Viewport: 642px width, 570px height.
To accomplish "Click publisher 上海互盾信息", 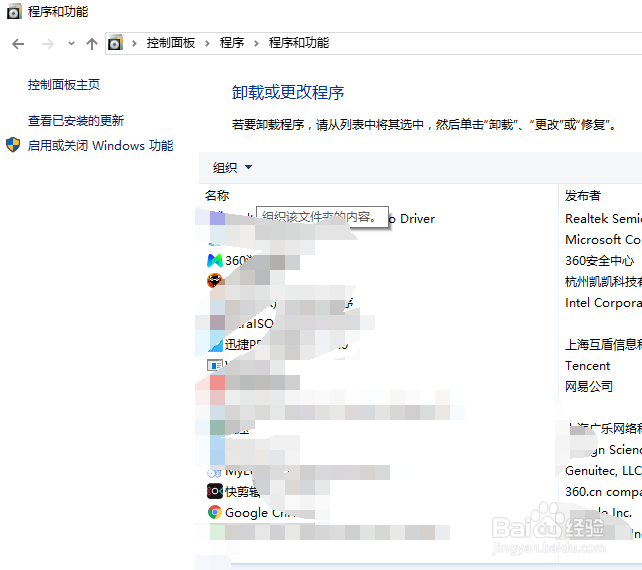I will coord(603,344).
